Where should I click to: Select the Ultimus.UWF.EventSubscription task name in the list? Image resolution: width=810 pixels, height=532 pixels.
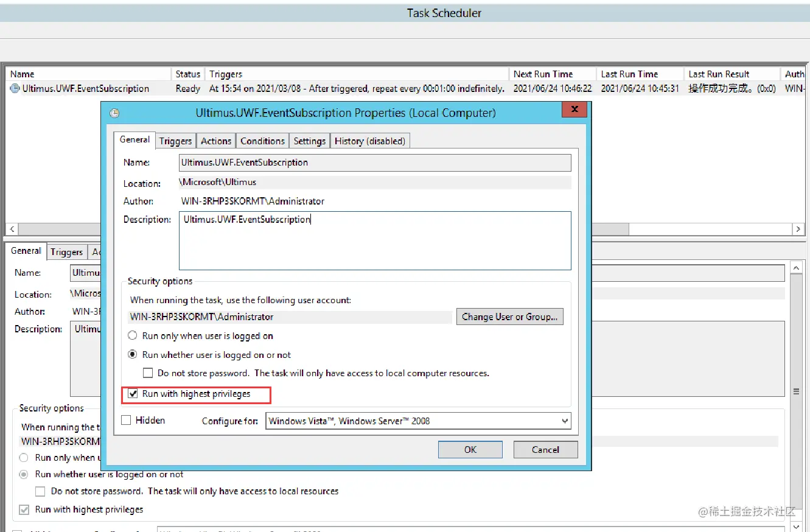(x=86, y=88)
